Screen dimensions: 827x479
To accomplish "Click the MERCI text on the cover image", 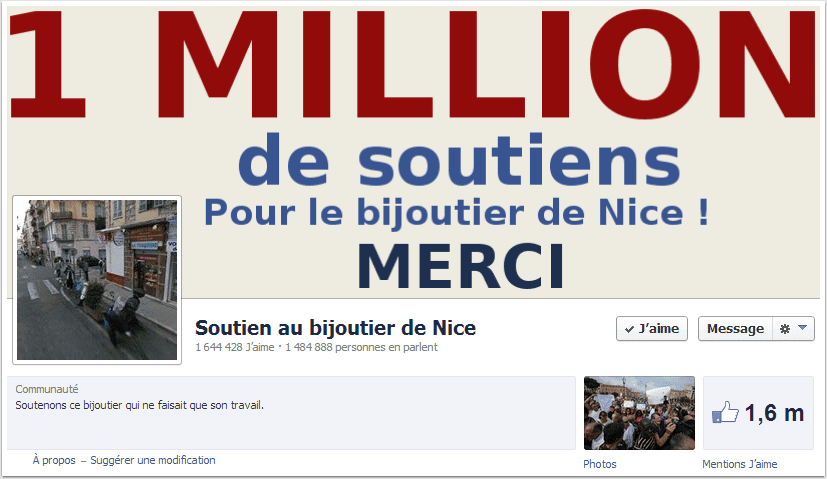I will click(x=460, y=266).
